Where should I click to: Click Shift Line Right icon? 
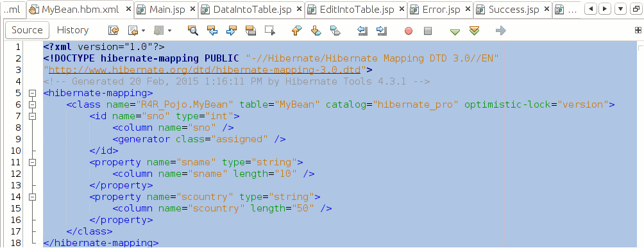point(382,30)
